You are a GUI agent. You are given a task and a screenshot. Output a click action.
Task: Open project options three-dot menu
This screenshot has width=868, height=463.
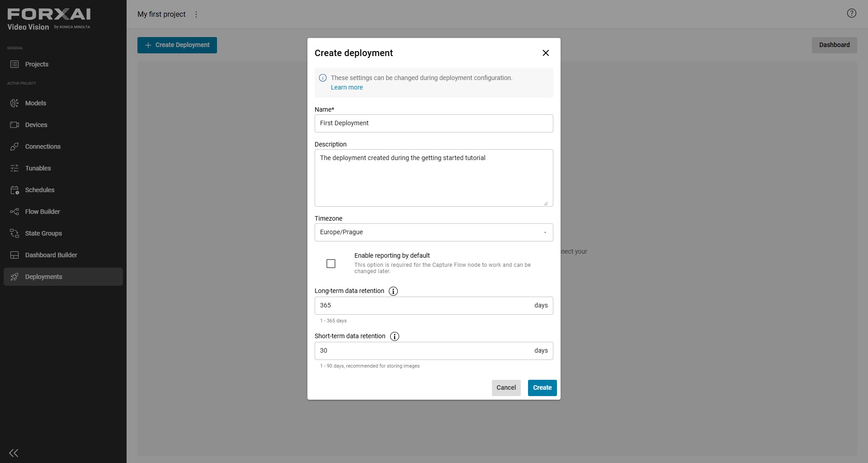click(x=196, y=14)
